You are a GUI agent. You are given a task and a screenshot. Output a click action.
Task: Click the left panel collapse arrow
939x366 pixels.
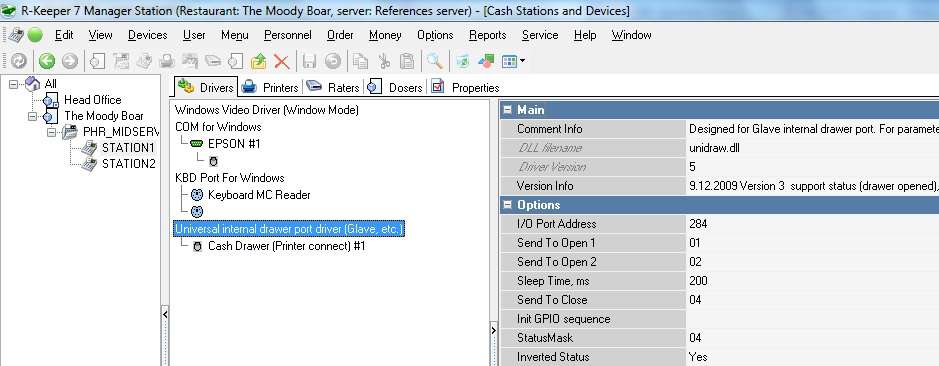pos(165,313)
